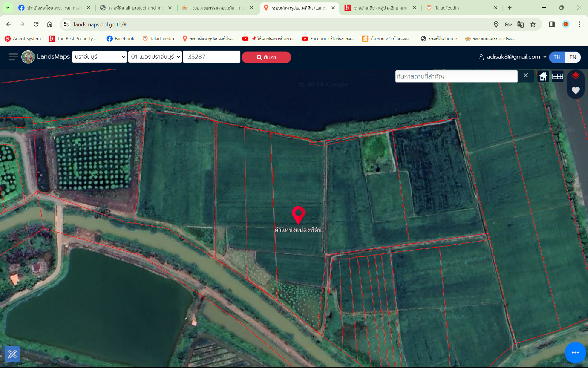Click the ตำแหน่งแปลงที่ดิน label under the pin
Image resolution: width=588 pixels, height=368 pixels.
[x=298, y=230]
